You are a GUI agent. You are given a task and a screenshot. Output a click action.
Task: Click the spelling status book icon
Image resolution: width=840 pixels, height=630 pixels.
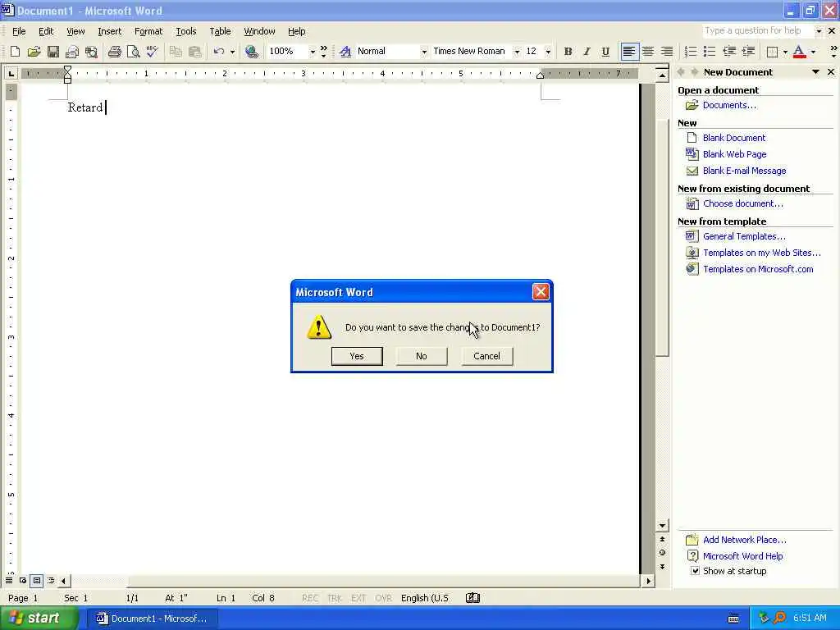coord(472,598)
